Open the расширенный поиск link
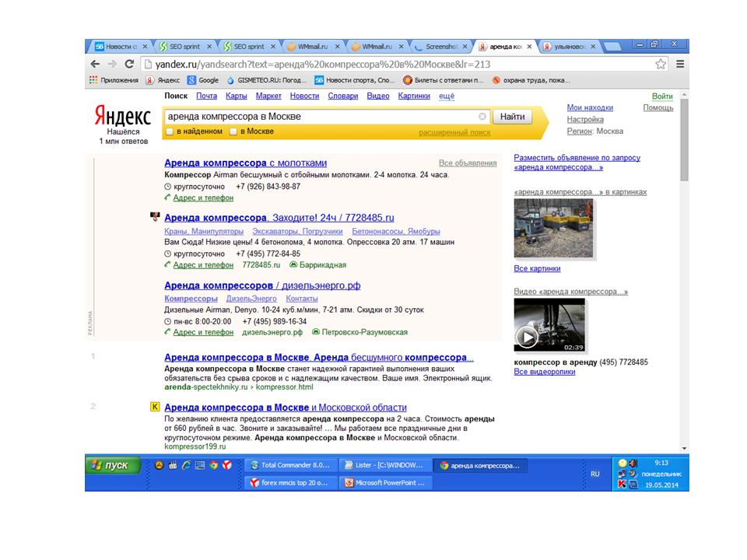 click(x=454, y=132)
